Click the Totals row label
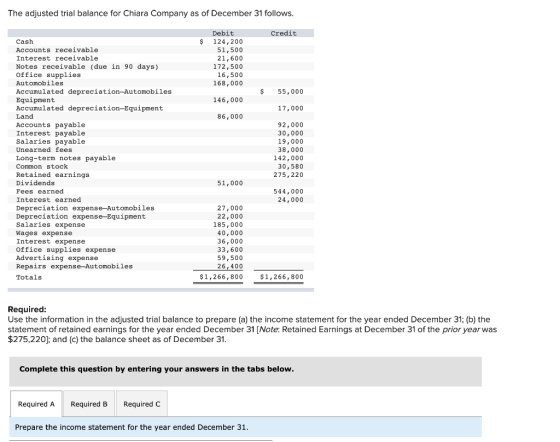The height and width of the screenshot is (442, 560). coord(29,277)
